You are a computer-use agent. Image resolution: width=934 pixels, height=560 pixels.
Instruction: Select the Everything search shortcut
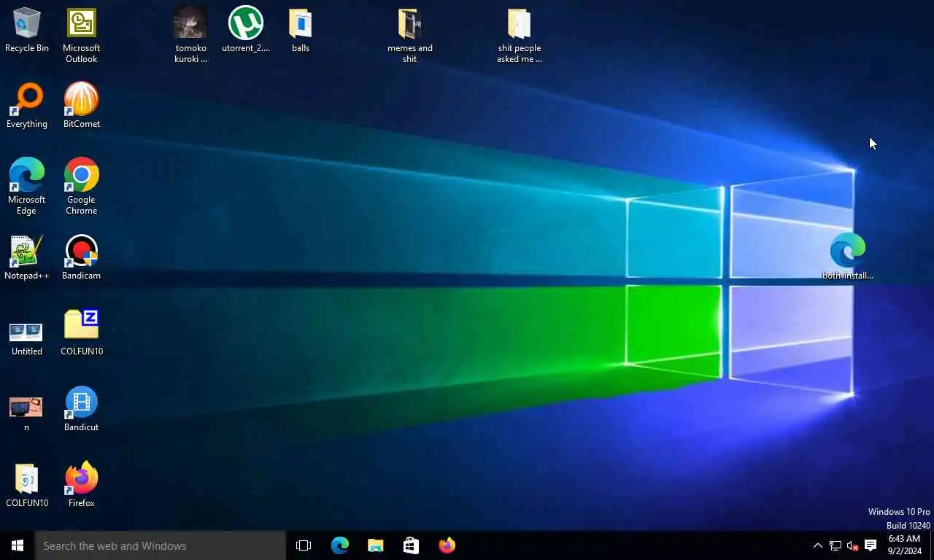(27, 106)
